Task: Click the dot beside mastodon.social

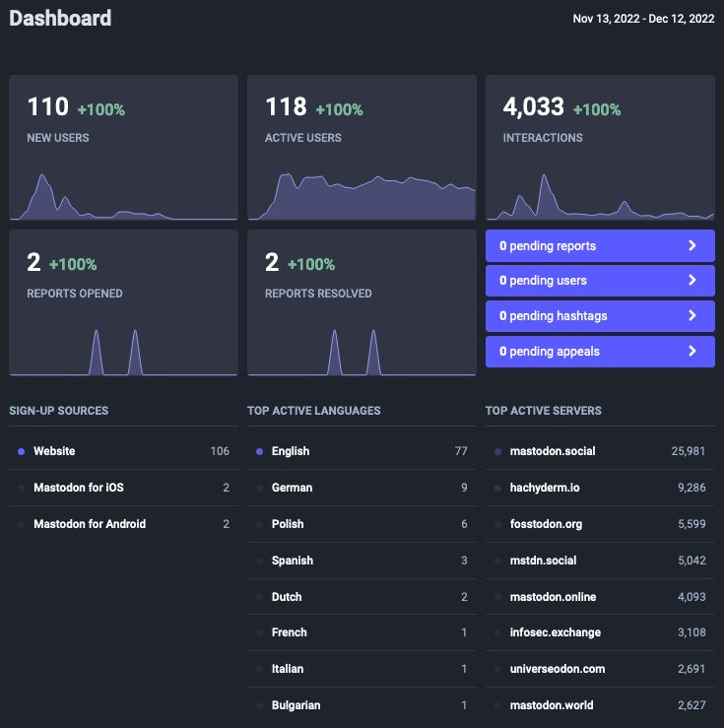Action: click(497, 451)
